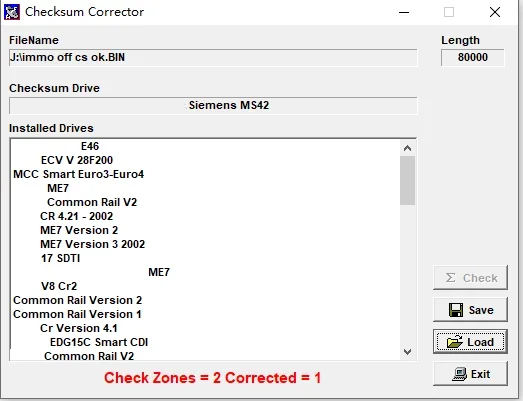Select Common Rail Version 1 in list
This screenshot has height=401, width=523.
point(77,314)
